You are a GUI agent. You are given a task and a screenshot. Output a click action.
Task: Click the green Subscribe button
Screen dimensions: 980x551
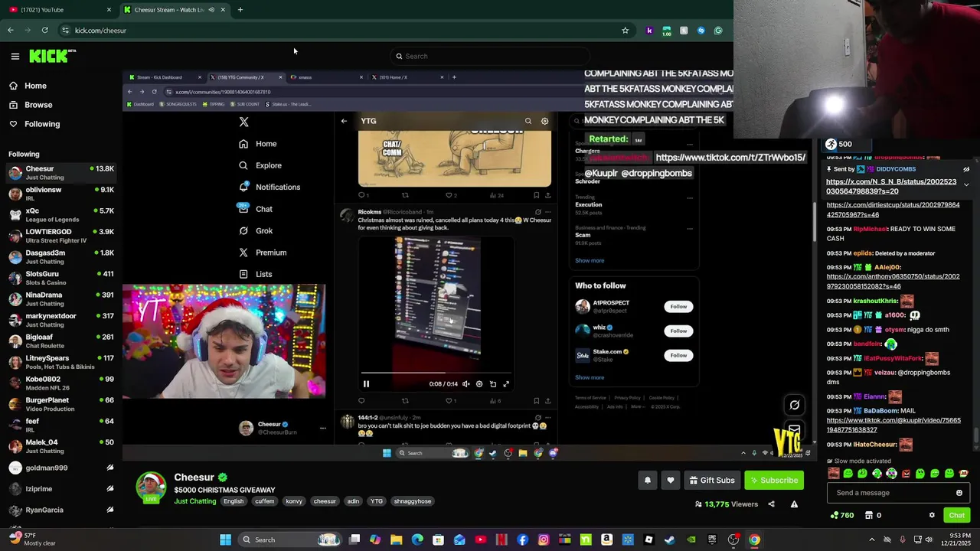point(773,481)
